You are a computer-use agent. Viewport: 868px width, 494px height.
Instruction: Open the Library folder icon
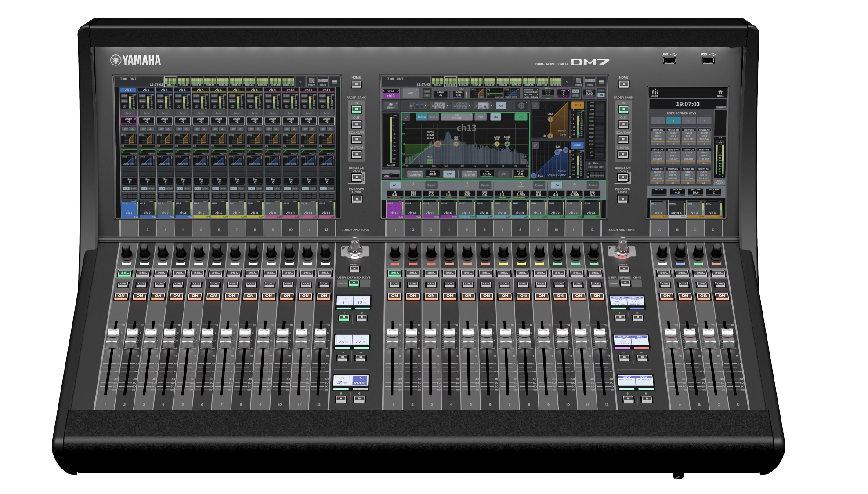coord(391,106)
